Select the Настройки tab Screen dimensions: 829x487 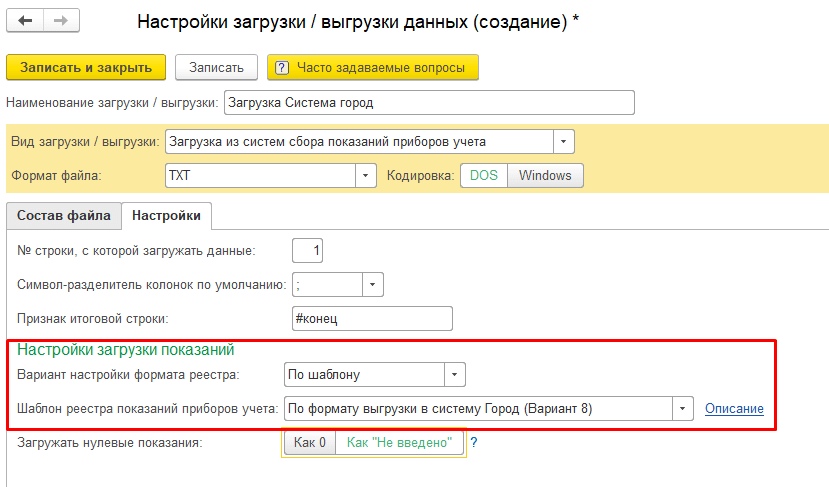pyautogui.click(x=167, y=216)
